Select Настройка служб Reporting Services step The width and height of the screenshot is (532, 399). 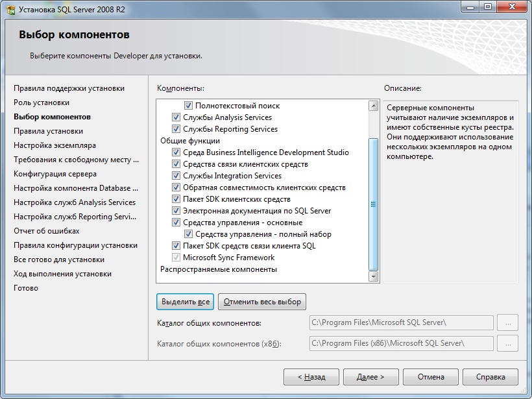click(x=75, y=217)
